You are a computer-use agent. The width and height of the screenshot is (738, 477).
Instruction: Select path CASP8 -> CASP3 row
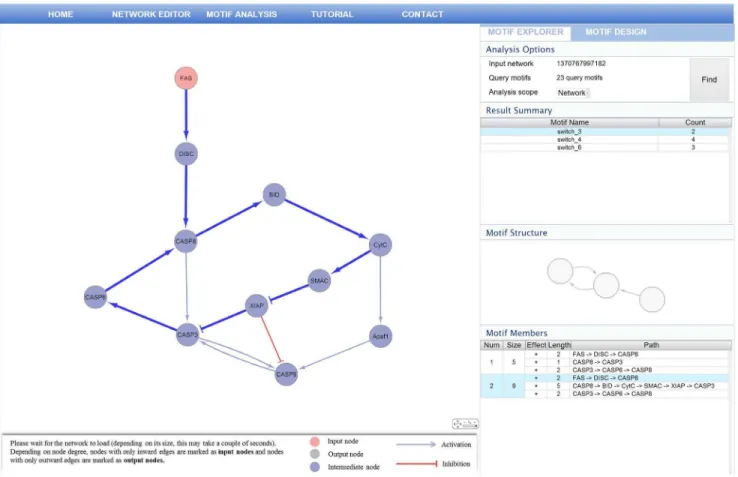[x=626, y=362]
